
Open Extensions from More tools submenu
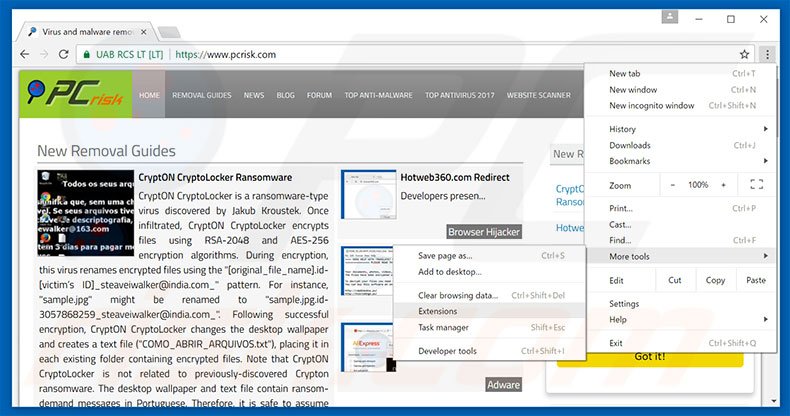click(x=489, y=311)
